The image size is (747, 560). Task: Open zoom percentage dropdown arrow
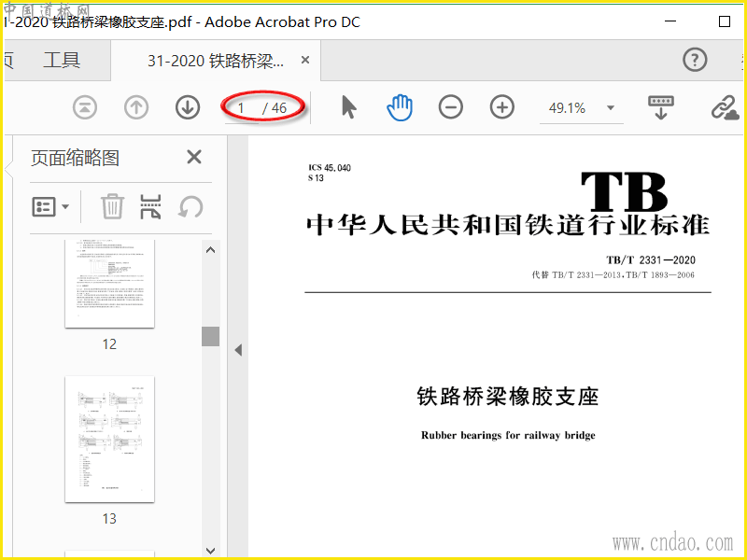[x=611, y=108]
